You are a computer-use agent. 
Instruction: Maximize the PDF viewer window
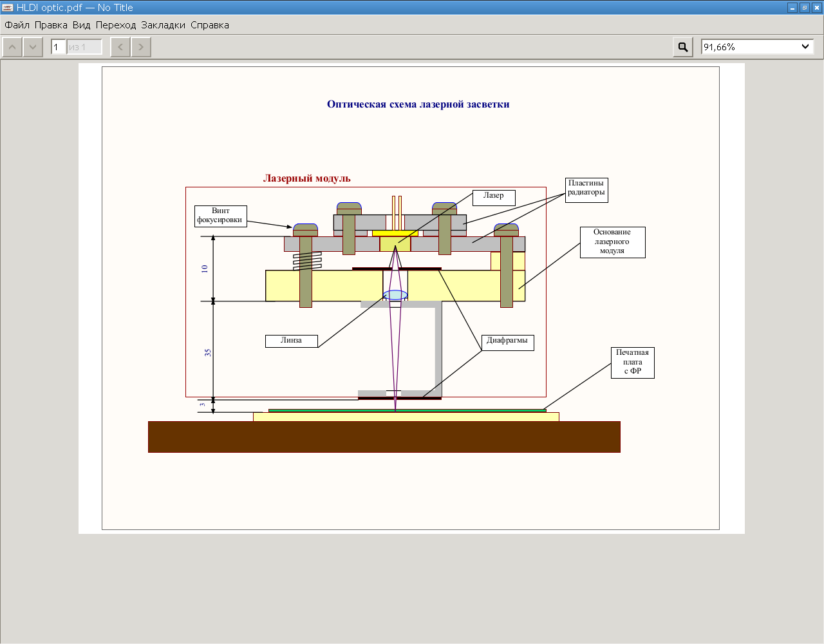(805, 8)
